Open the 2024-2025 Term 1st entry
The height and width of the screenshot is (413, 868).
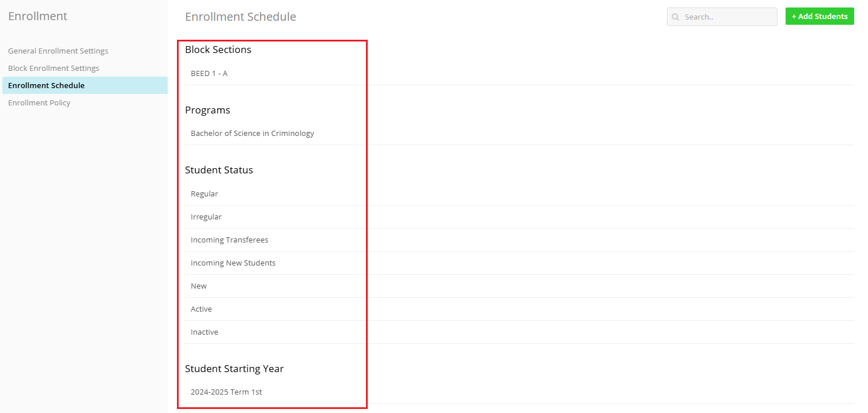coord(226,392)
